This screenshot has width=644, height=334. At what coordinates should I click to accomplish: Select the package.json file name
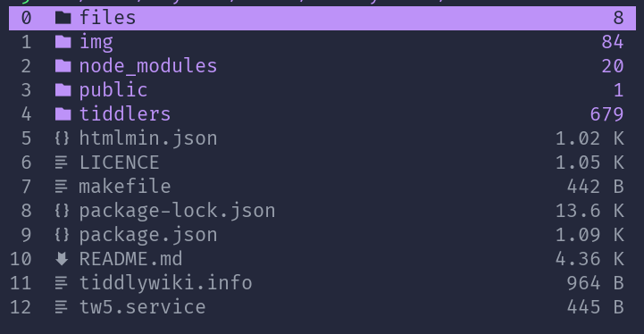(148, 236)
